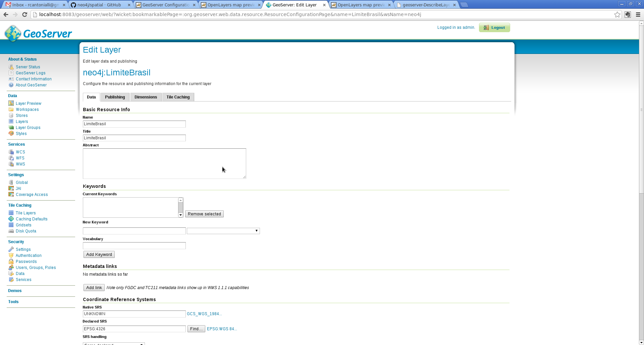Click the Styles palette icon
Screen dimensions: 644x345
(x=11, y=134)
